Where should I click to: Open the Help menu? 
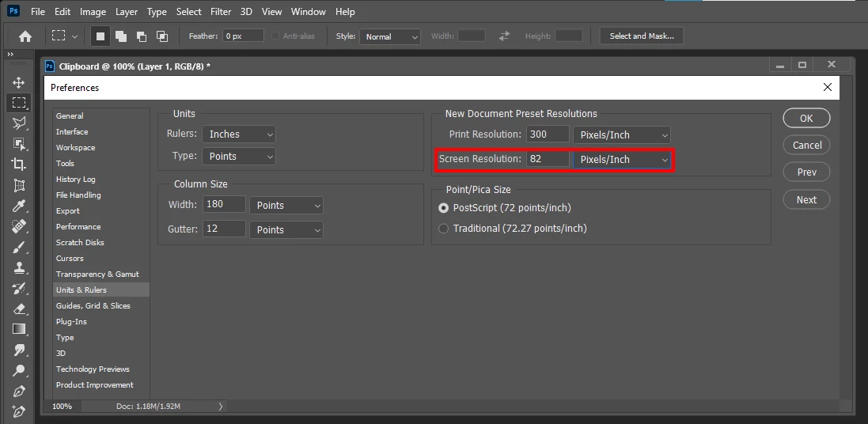pos(345,11)
